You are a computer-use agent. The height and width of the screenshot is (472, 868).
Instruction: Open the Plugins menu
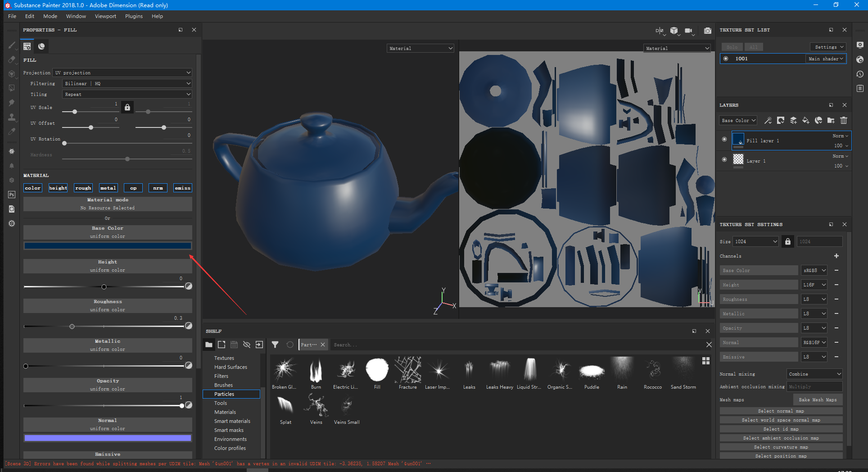point(134,16)
